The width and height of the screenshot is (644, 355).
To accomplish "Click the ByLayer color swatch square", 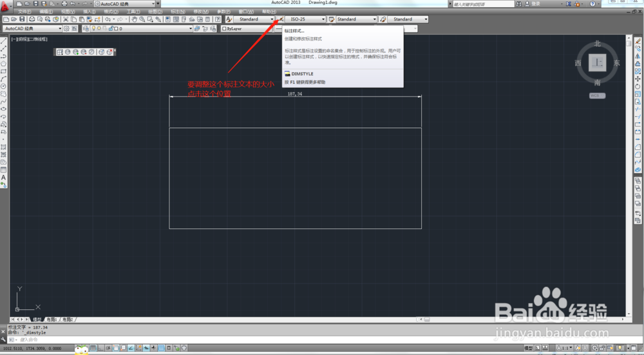I will coord(224,29).
